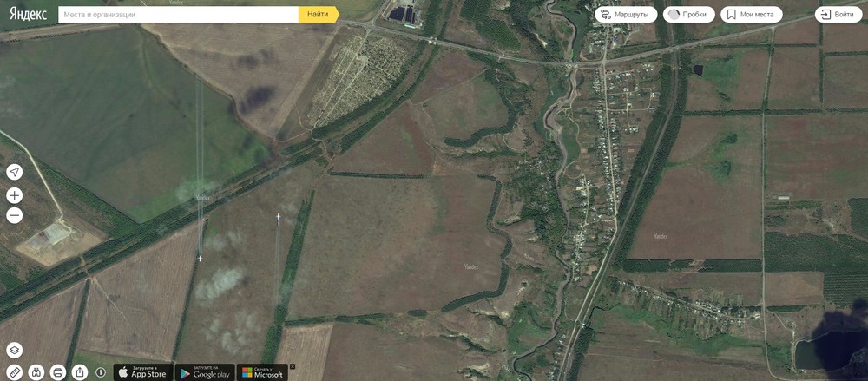Click the geolocation arrow icon
This screenshot has height=381, width=868.
coord(15,172)
